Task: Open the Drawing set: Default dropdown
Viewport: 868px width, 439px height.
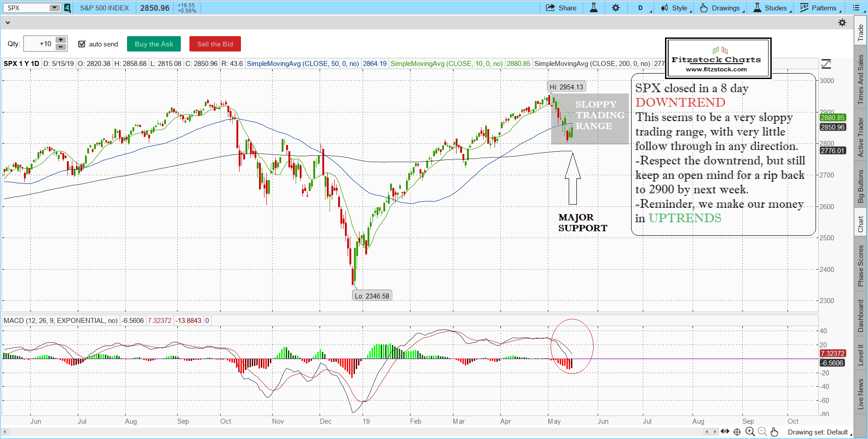Action: click(x=819, y=432)
